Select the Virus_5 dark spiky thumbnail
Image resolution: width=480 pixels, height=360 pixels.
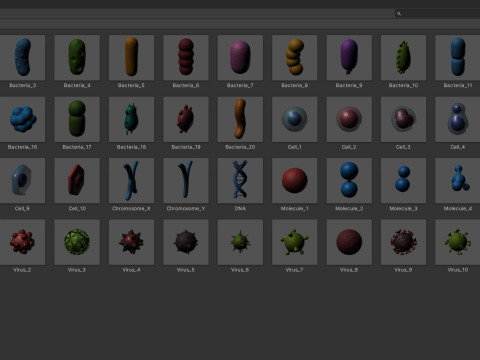[x=186, y=242]
